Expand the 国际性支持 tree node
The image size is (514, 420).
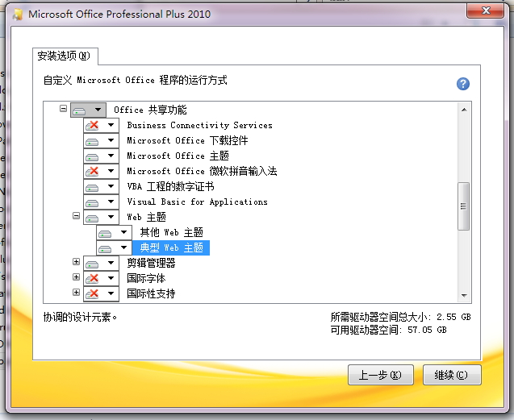pyautogui.click(x=76, y=292)
